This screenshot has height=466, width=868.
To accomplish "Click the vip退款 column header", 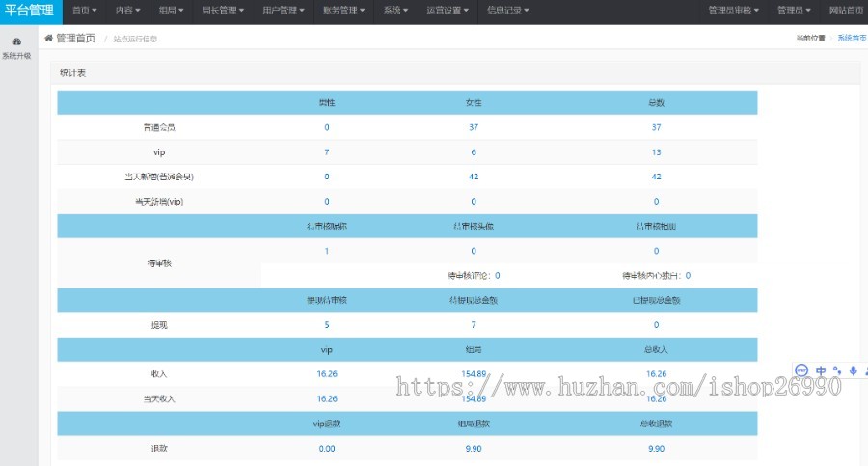I will pyautogui.click(x=327, y=424).
